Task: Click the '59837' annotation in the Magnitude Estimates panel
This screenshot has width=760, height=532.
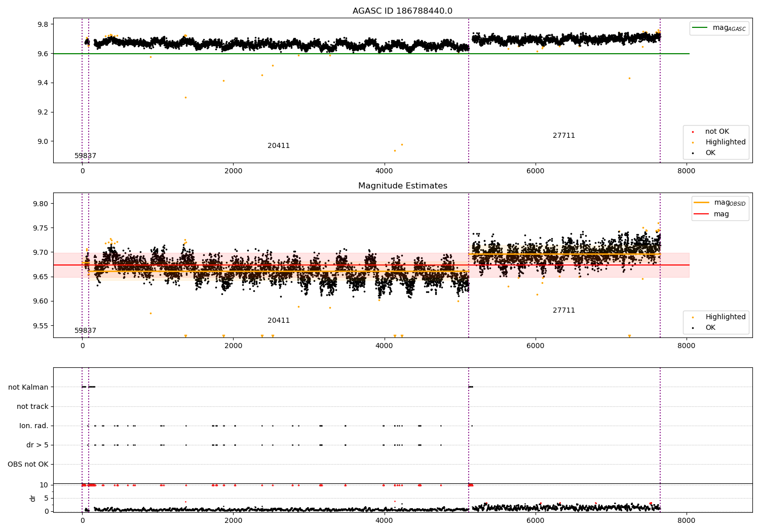Action: pyautogui.click(x=85, y=330)
